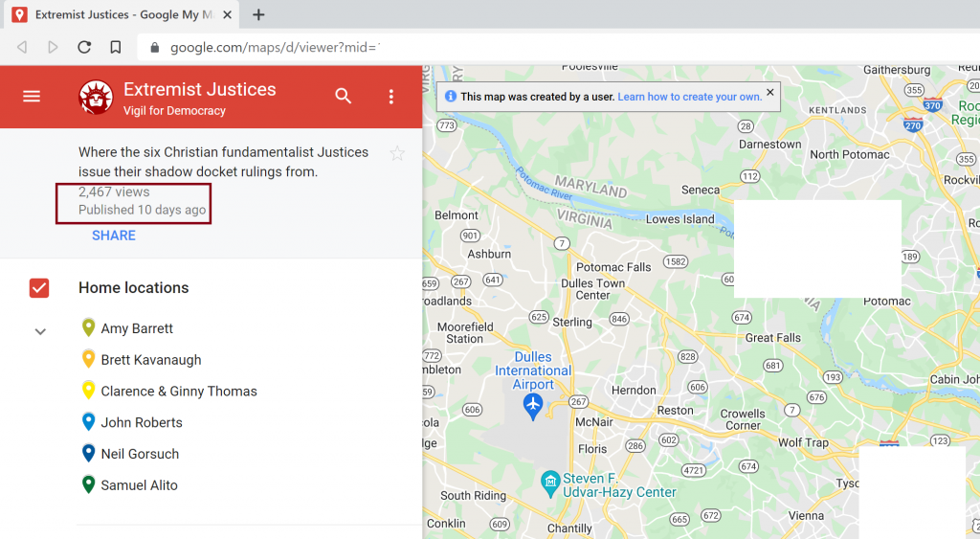Open the three-dot more options menu
The height and width of the screenshot is (539, 980).
(391, 97)
